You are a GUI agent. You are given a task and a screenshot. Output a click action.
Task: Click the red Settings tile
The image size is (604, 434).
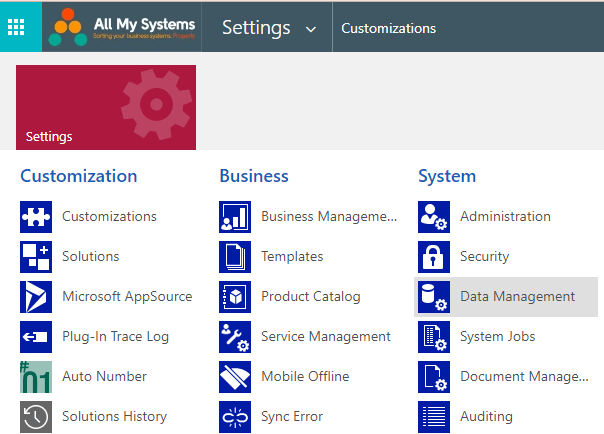(x=106, y=107)
